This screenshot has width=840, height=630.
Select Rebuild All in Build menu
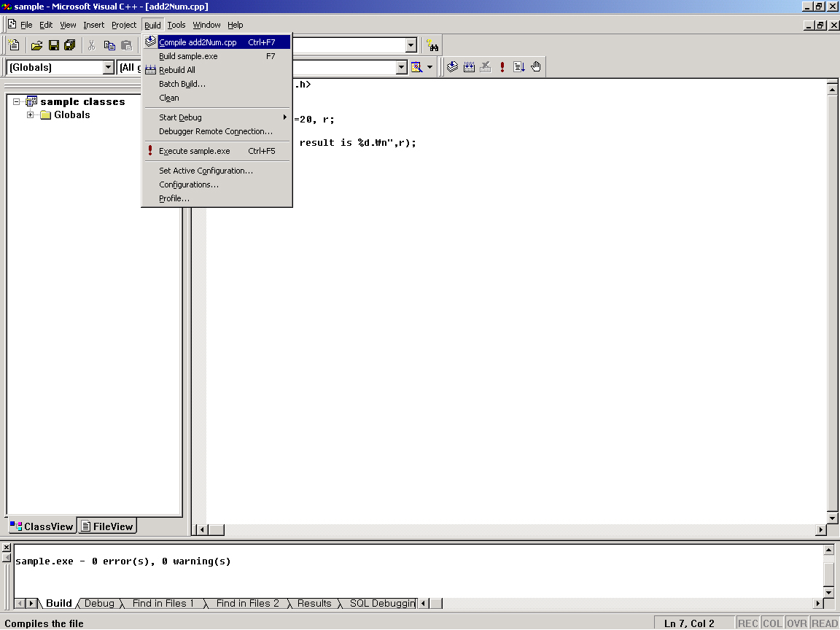(217, 70)
